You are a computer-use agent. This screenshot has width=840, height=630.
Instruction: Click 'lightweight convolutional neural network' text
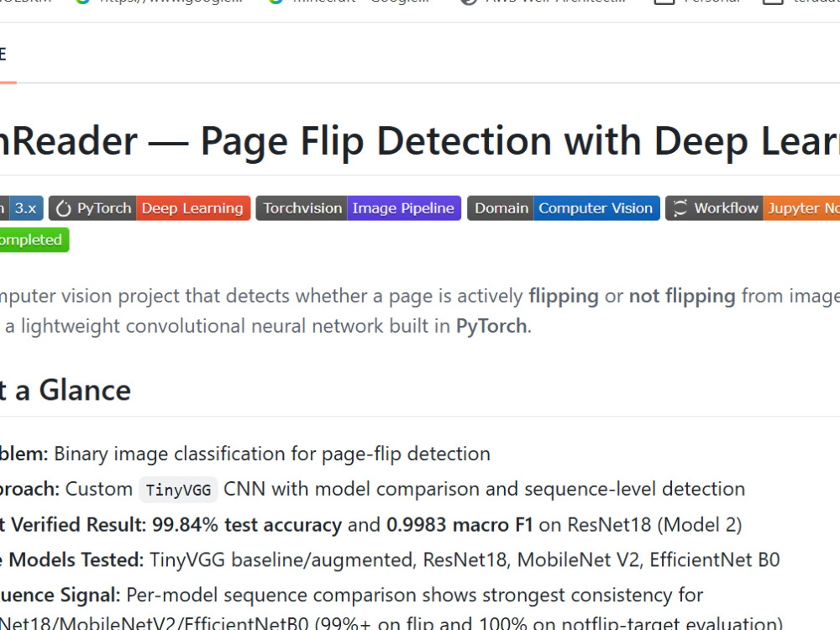202,326
